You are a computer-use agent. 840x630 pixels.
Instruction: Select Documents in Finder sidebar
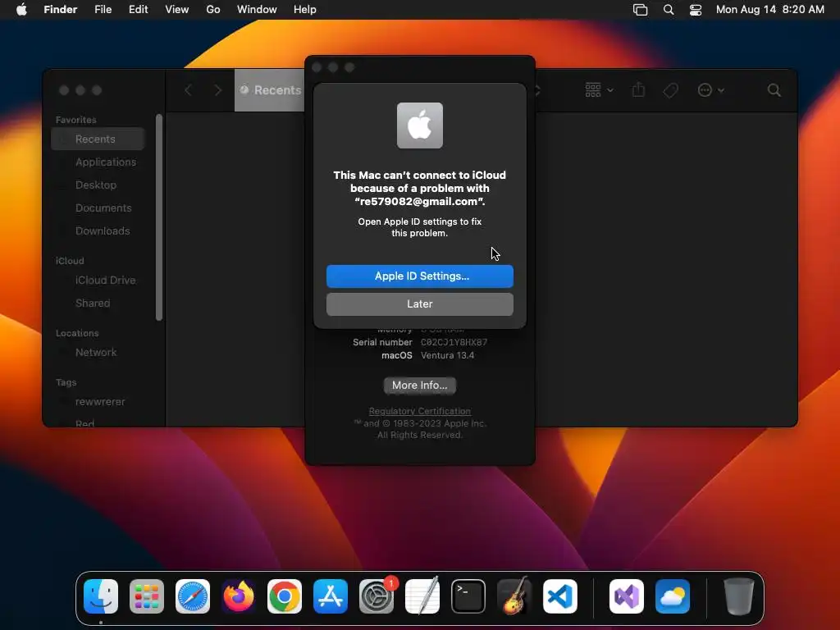pos(98,208)
